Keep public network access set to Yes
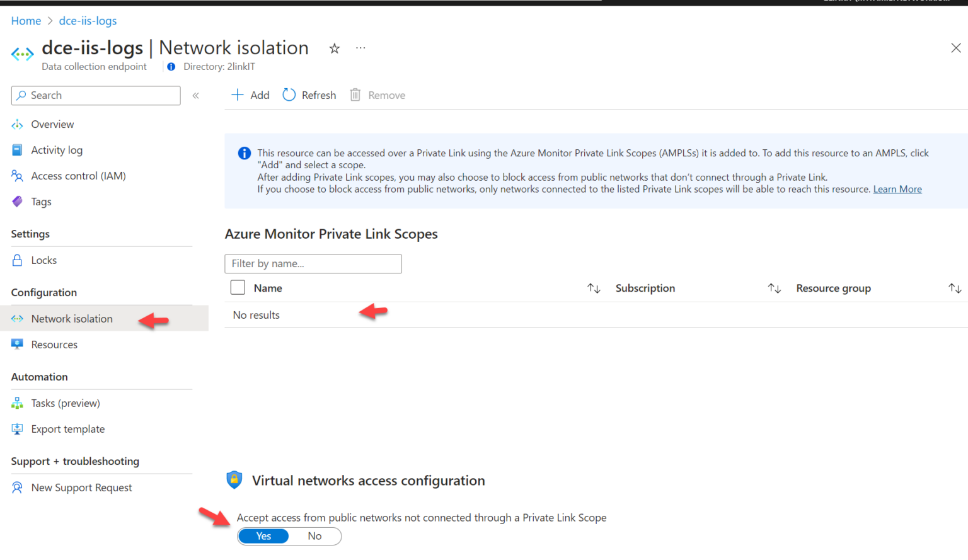Image resolution: width=968 pixels, height=560 pixels. [x=263, y=536]
